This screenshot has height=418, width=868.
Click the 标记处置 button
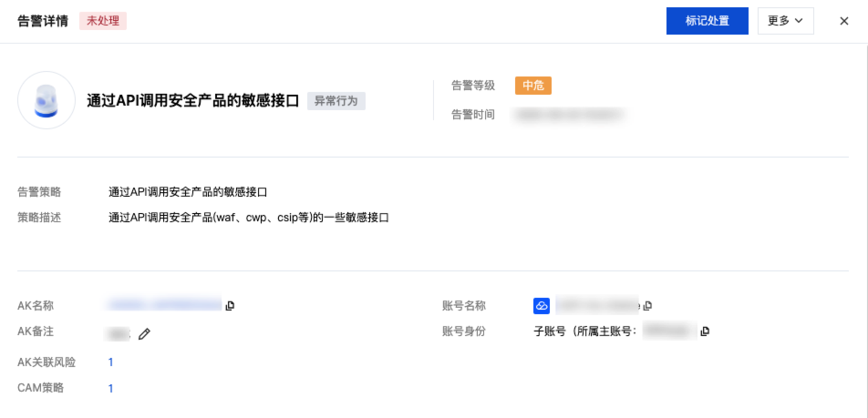tap(707, 21)
